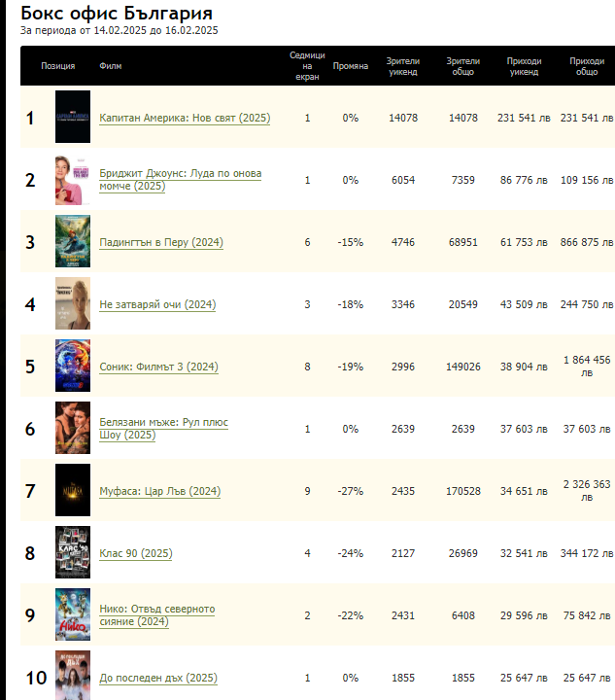Click the До последен дъх film link
The height and width of the screenshot is (700, 615).
pos(157,678)
